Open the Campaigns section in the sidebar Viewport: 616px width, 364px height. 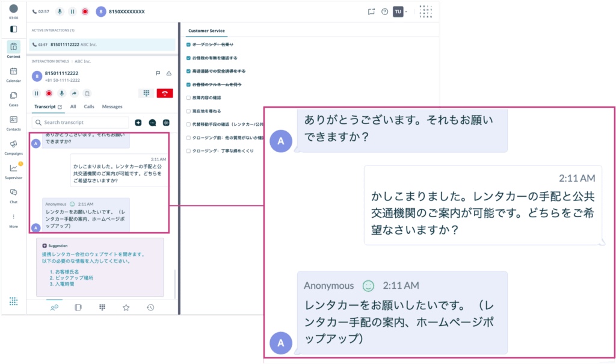[x=13, y=147]
